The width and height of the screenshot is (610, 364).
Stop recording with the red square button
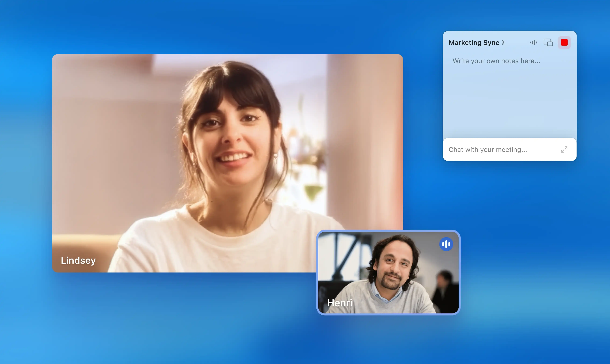[564, 42]
